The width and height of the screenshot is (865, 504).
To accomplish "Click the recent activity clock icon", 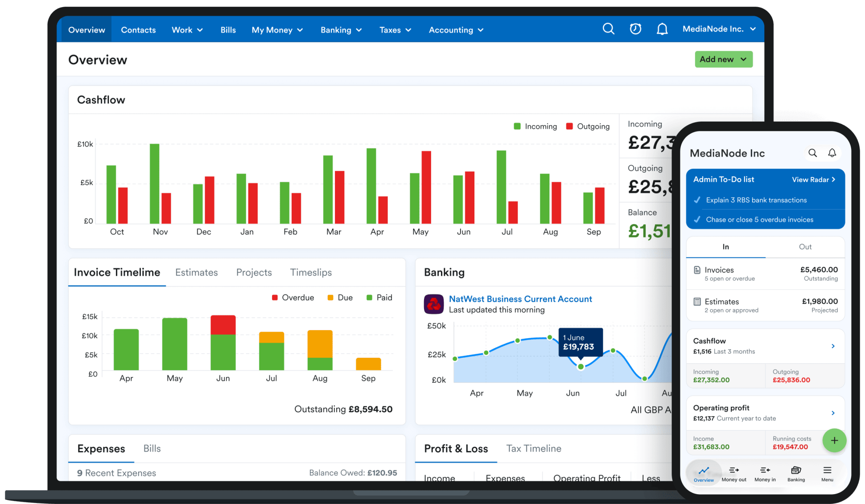I will [635, 29].
